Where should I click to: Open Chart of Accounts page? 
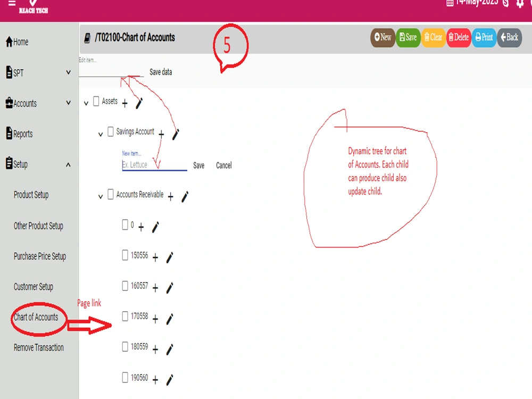coord(36,317)
